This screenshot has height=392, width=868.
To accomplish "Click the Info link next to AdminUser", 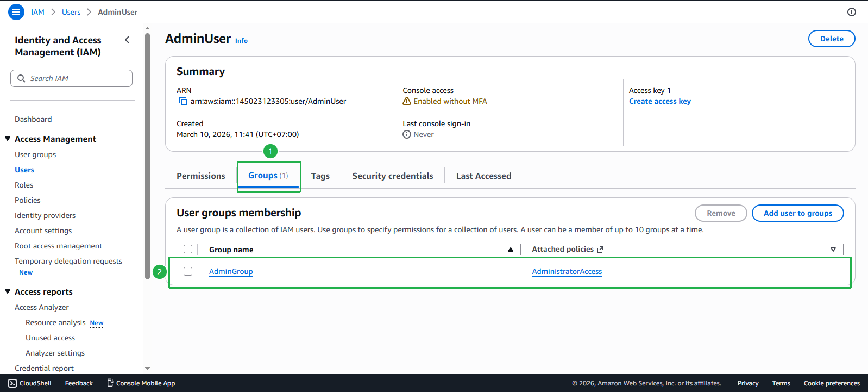I will point(241,41).
